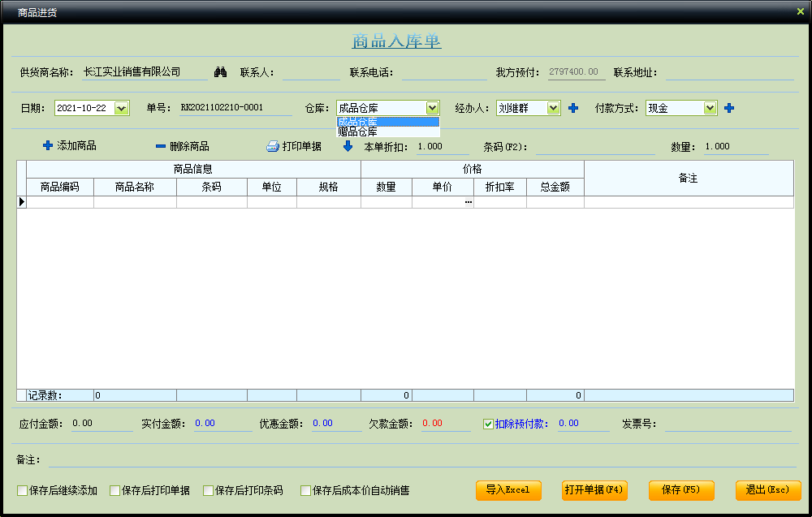Click the 欠款金额 field
This screenshot has height=517, width=812.
(x=446, y=424)
